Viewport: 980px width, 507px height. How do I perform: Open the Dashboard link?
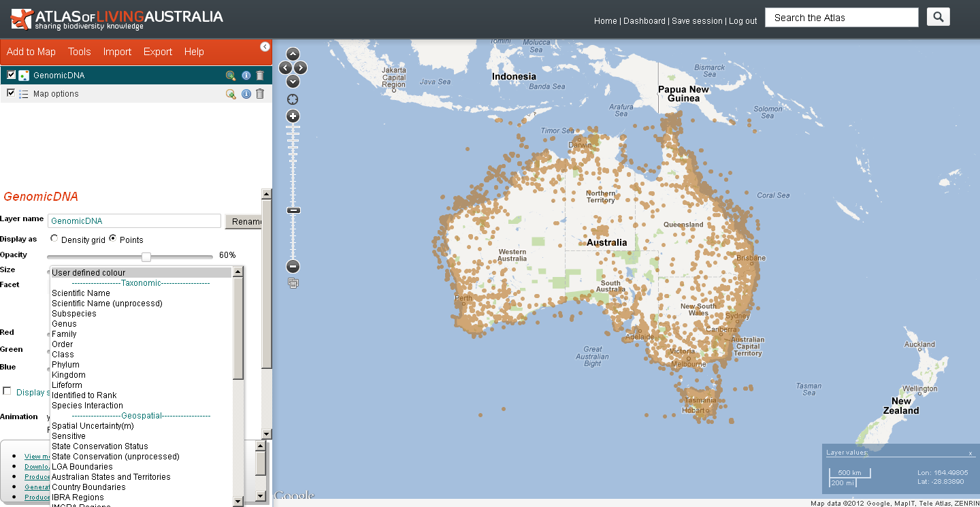(644, 21)
